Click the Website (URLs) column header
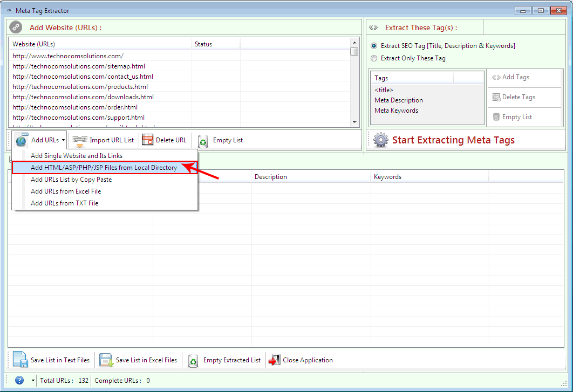The width and height of the screenshot is (573, 392). click(100, 44)
